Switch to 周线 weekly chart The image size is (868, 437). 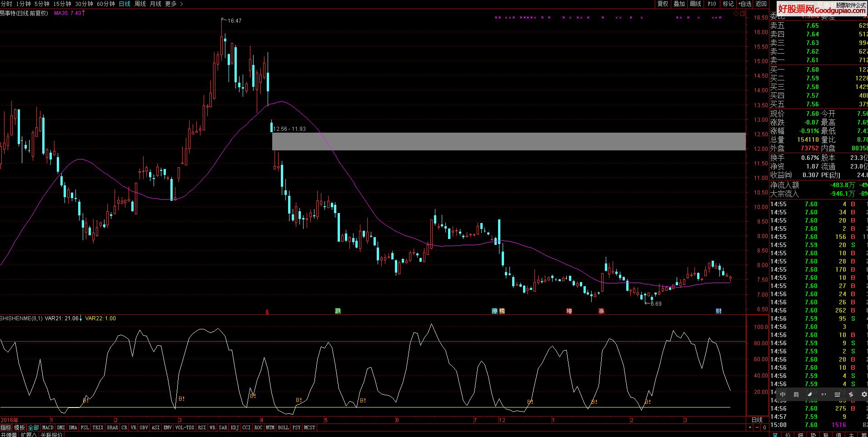click(x=140, y=4)
